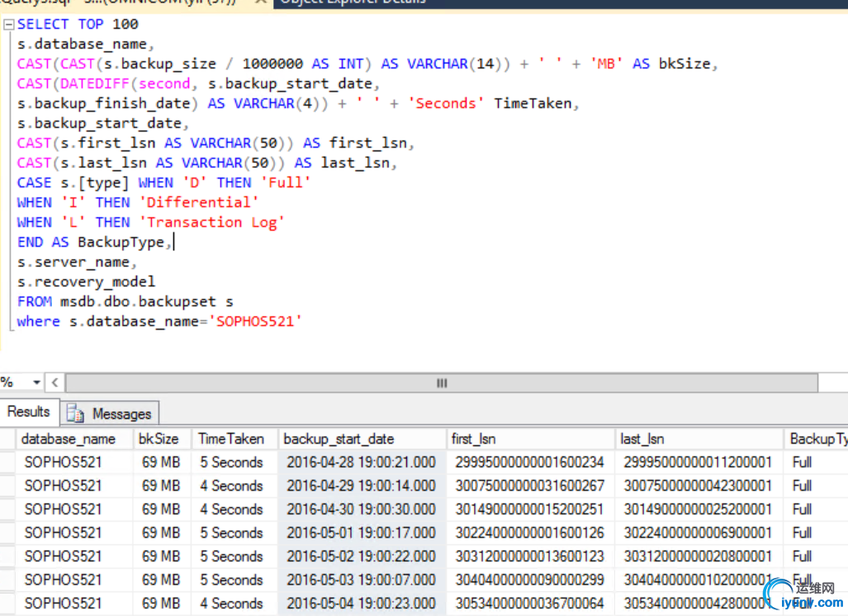
Task: Select the bkSize column header
Action: [x=158, y=439]
